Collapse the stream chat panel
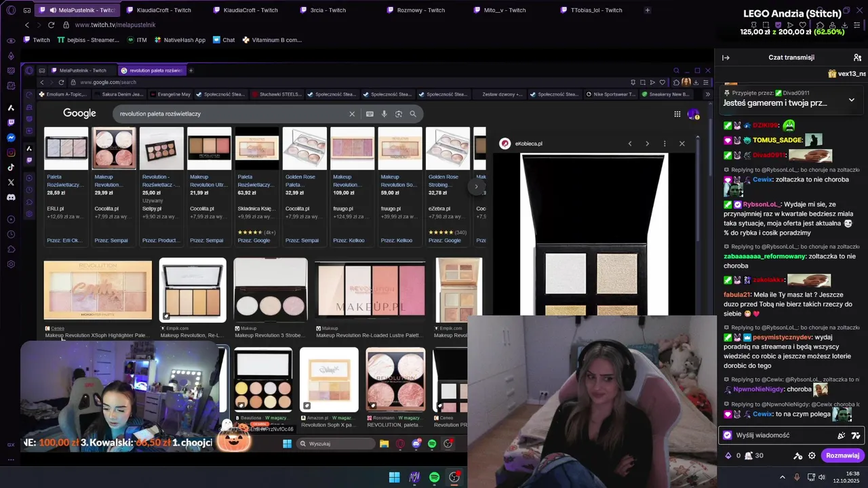The height and width of the screenshot is (488, 868). click(726, 58)
